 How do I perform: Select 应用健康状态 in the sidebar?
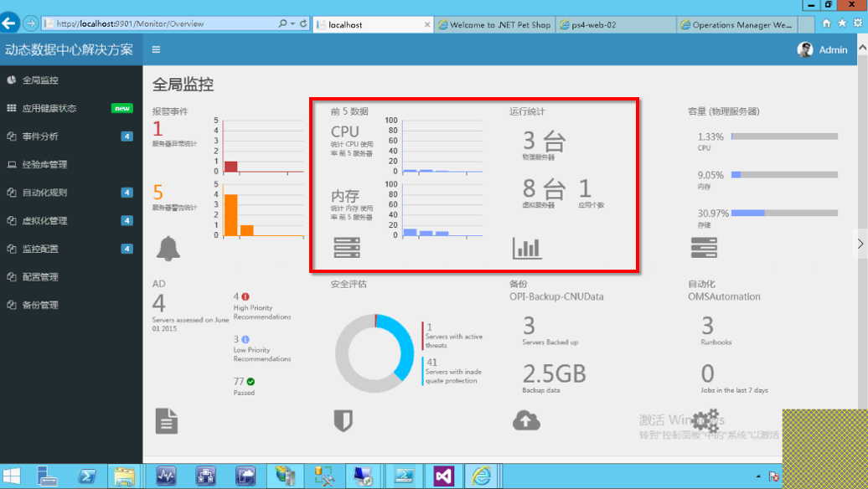pyautogui.click(x=49, y=108)
